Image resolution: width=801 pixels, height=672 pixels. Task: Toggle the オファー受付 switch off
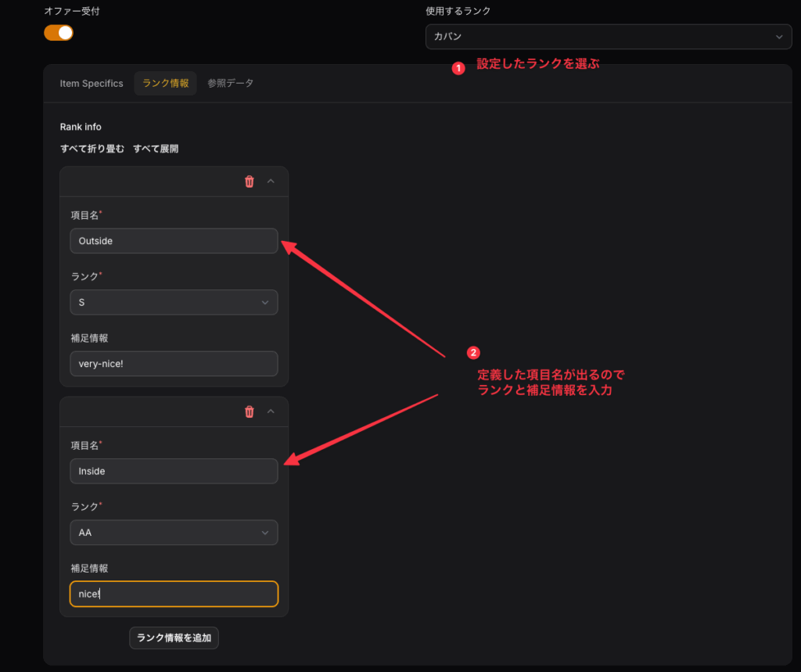[59, 33]
